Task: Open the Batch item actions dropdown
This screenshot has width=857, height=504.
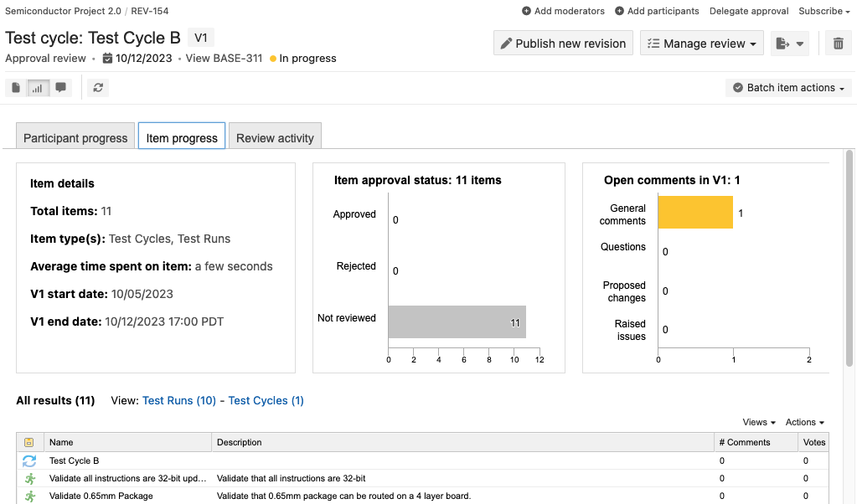Action: pos(788,87)
